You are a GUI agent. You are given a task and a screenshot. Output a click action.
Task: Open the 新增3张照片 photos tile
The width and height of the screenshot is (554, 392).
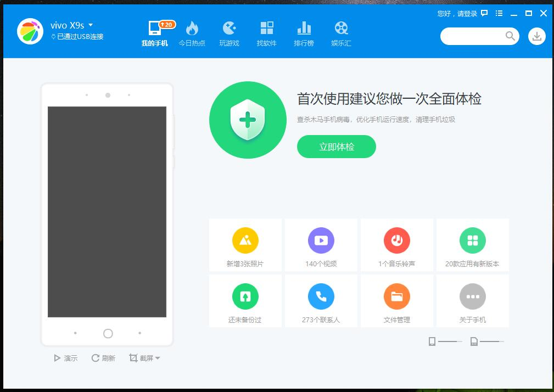coord(245,245)
